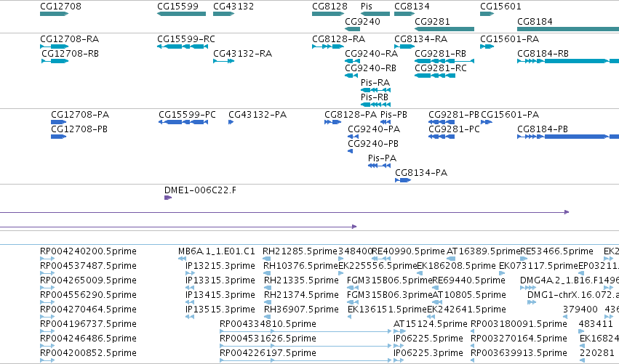Click protein CG12708-PA
The width and height of the screenshot is (619, 364).
pyautogui.click(x=58, y=122)
